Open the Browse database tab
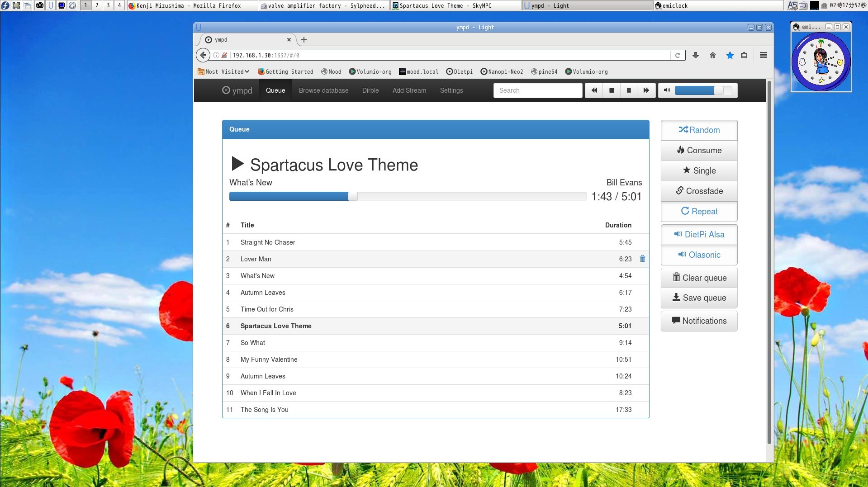The width and height of the screenshot is (868, 487). click(x=323, y=90)
